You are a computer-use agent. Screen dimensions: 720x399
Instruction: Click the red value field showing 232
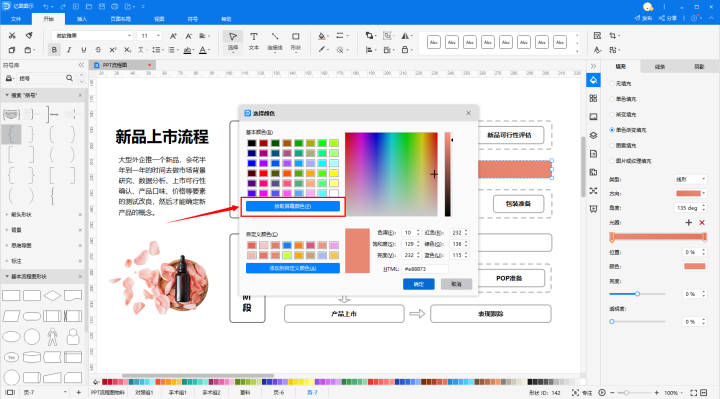[x=459, y=233]
